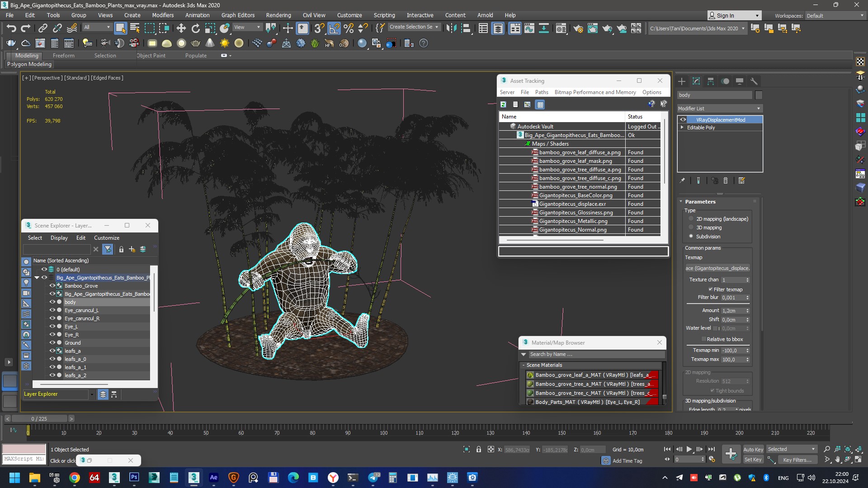The height and width of the screenshot is (488, 868).
Task: Open the Hierarchy tab in Command Panel
Action: pos(711,81)
